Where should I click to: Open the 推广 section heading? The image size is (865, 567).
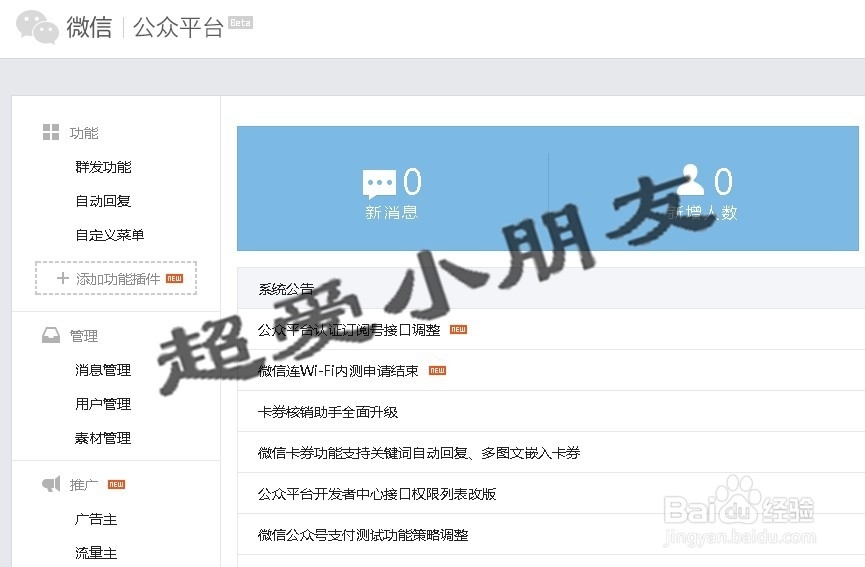pyautogui.click(x=84, y=485)
